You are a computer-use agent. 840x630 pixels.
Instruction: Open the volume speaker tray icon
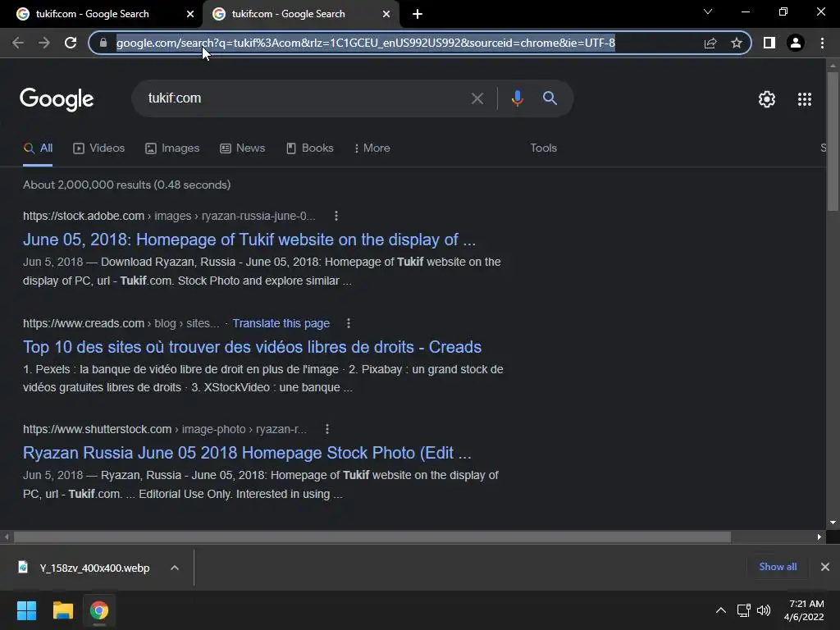[764, 610]
